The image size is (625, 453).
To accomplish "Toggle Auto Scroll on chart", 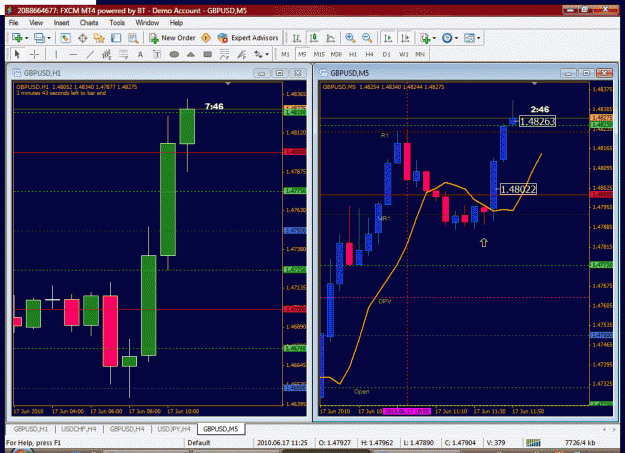I will [x=387, y=38].
